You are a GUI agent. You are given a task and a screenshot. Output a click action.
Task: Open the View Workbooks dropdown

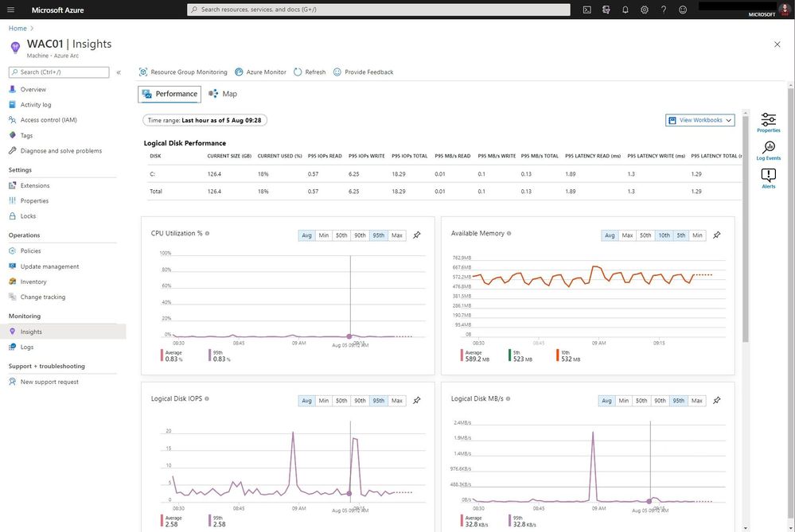[700, 120]
